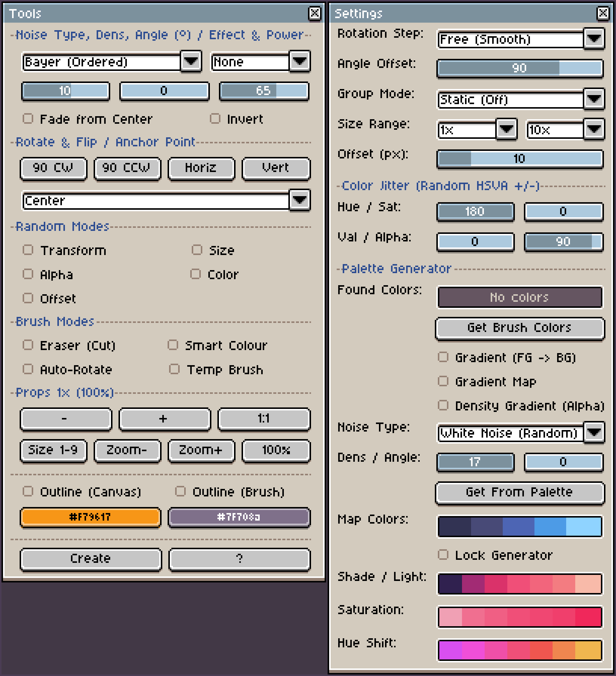Check the Lock Generator box
Screen dimensions: 616x676
point(443,555)
